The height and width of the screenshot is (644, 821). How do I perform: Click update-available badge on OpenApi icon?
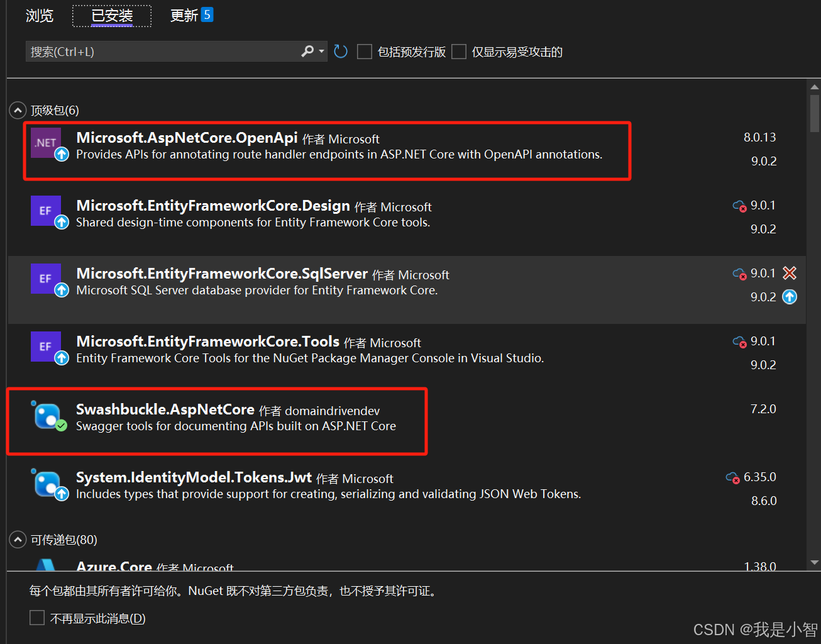tap(62, 154)
